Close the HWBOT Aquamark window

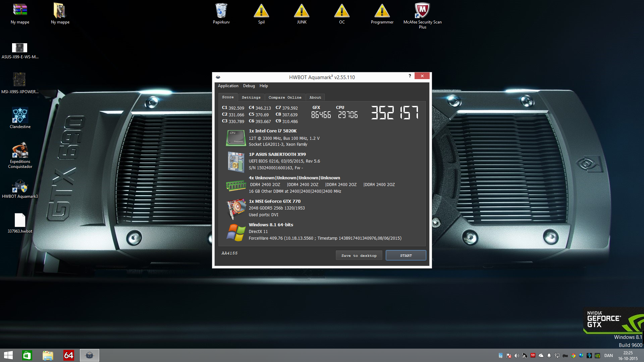[422, 76]
